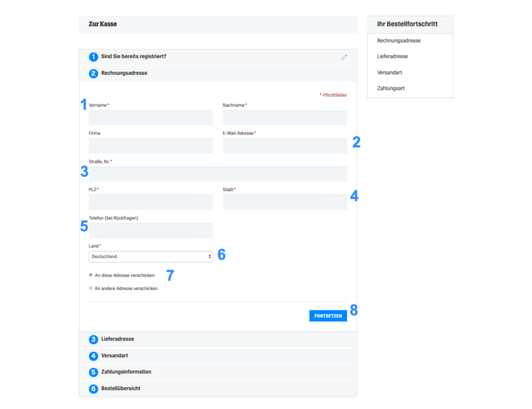Open Versandart in the Bestellfortschritt sidebar
This screenshot has height=409, width=532.
pos(389,73)
